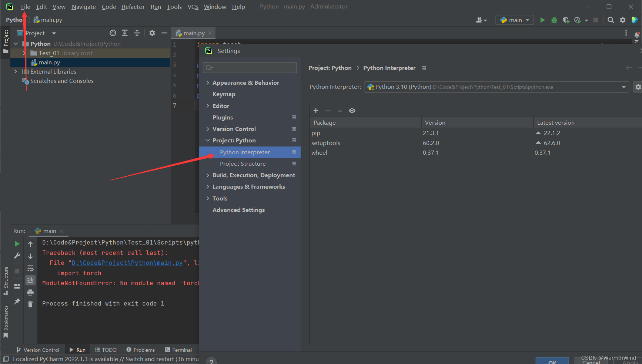Select Keymap settings page

click(224, 94)
